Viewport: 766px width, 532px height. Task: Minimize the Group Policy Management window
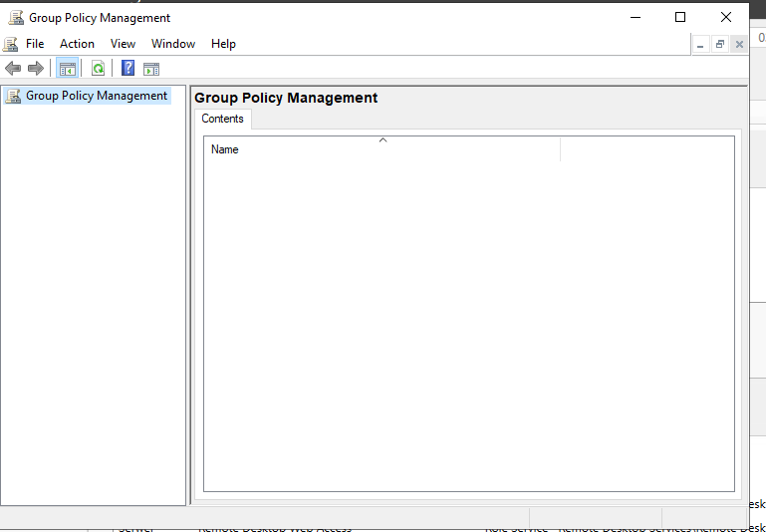coord(636,18)
